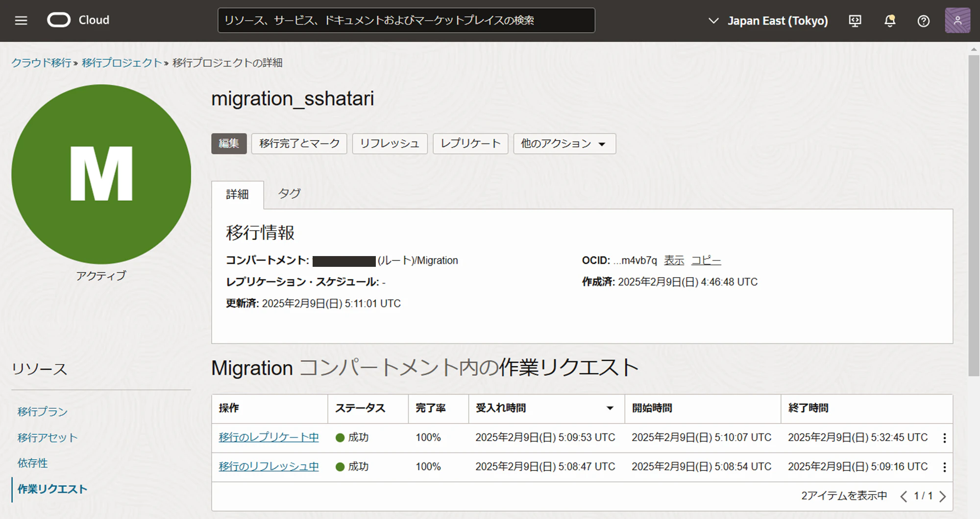The image size is (980, 519).
Task: Click the 2025年2月9日(日) 5:32:45 UTC end time
Action: [x=858, y=437]
